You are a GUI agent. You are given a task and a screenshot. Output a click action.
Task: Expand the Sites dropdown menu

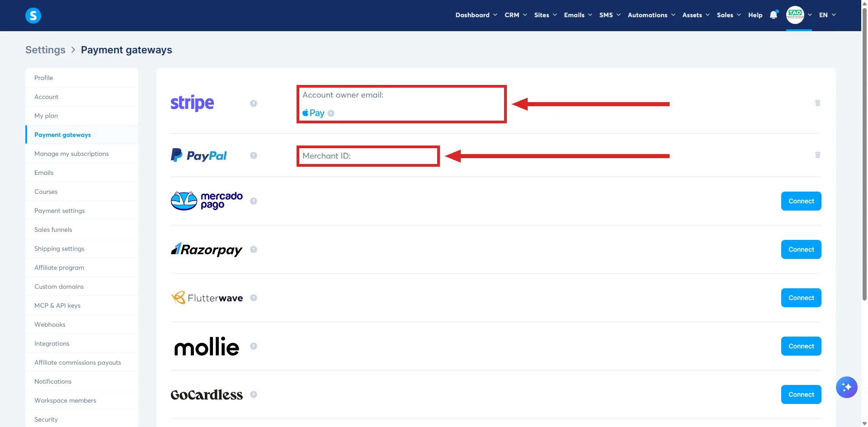point(545,15)
